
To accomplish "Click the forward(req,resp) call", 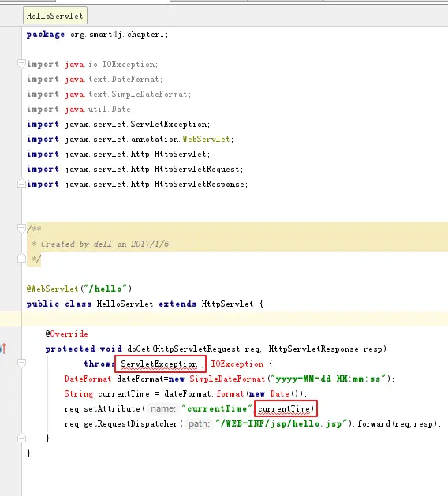I will tap(397, 424).
